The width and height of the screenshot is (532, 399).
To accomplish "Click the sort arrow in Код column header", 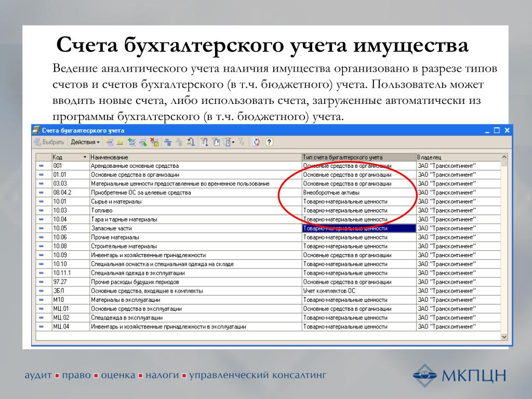I will pyautogui.click(x=85, y=157).
